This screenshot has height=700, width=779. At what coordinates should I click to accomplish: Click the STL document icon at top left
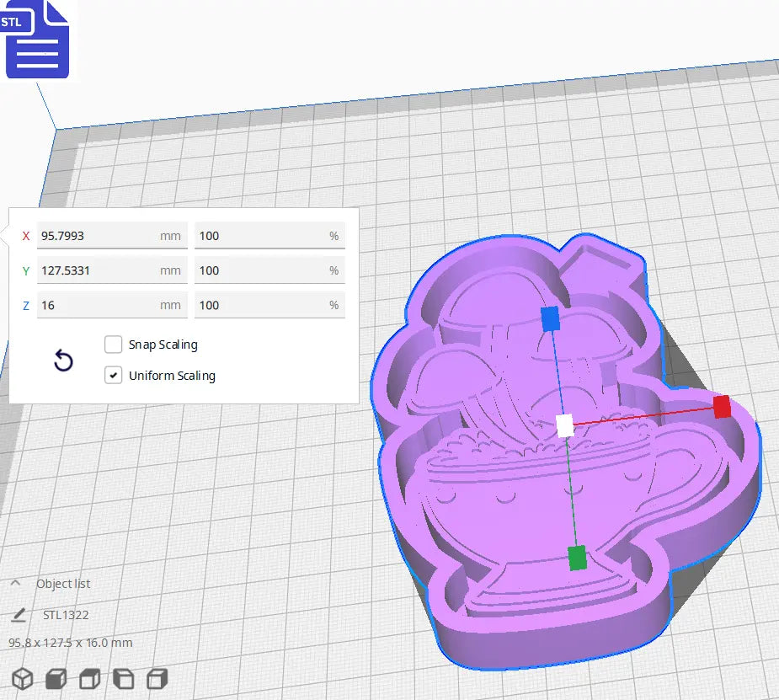[37, 40]
